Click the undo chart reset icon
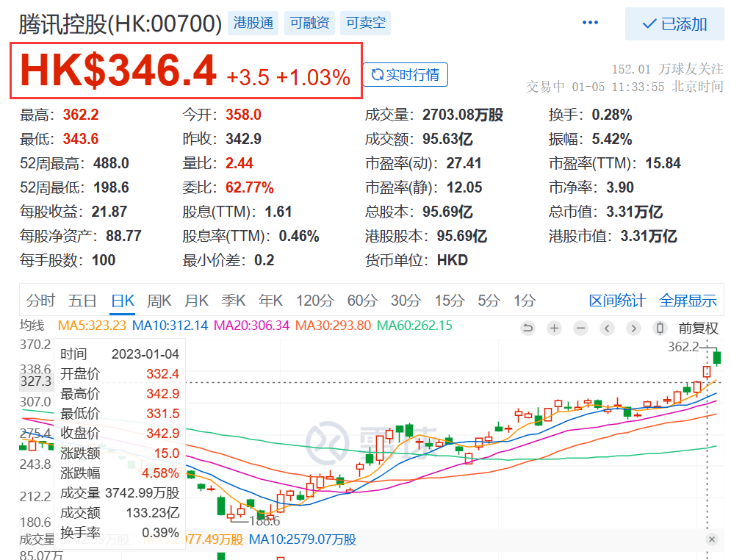 527,329
